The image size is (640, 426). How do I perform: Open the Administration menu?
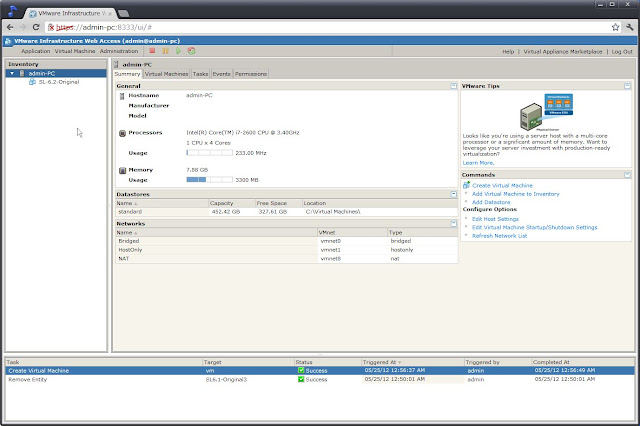tap(119, 51)
